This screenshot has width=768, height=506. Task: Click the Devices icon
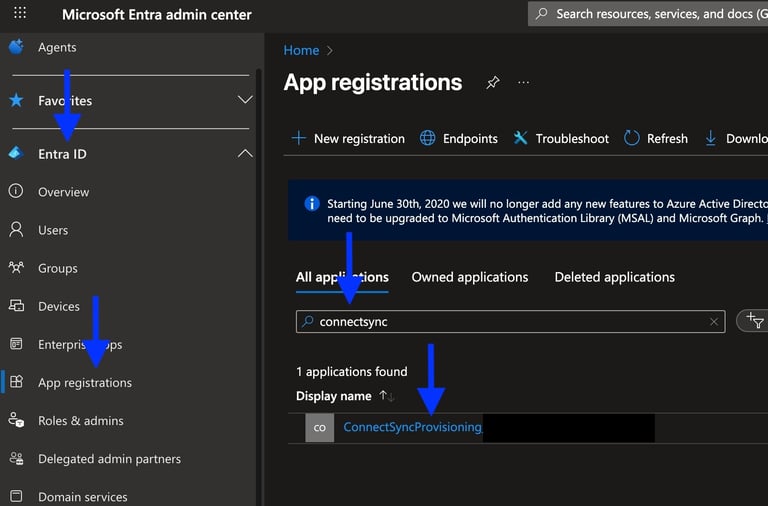pyautogui.click(x=16, y=306)
